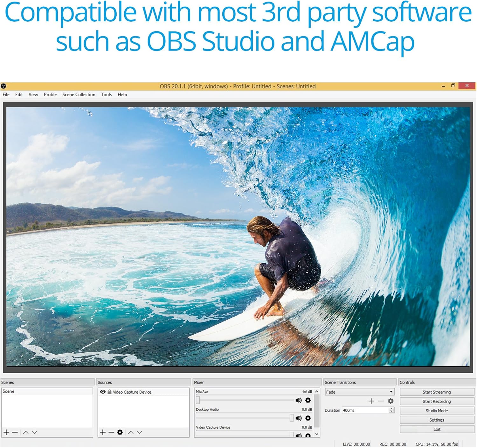Open transition properties gear icon
Image resolution: width=477 pixels, height=448 pixels.
tap(391, 401)
